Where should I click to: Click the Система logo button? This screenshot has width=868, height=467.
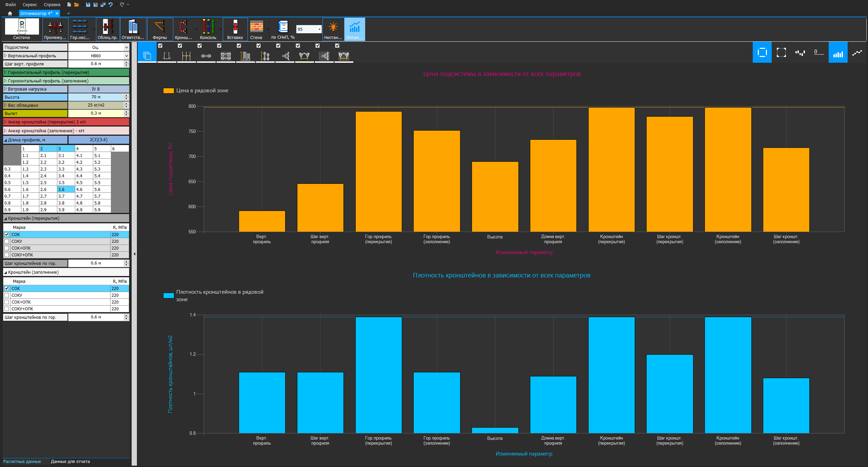pos(22,29)
